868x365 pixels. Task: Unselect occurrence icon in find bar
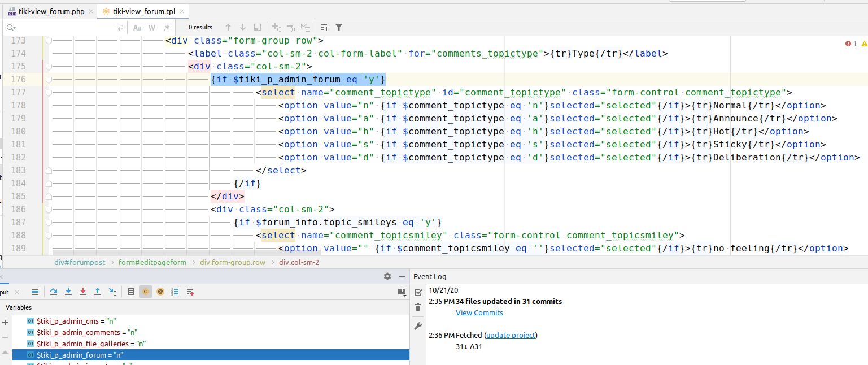click(291, 27)
